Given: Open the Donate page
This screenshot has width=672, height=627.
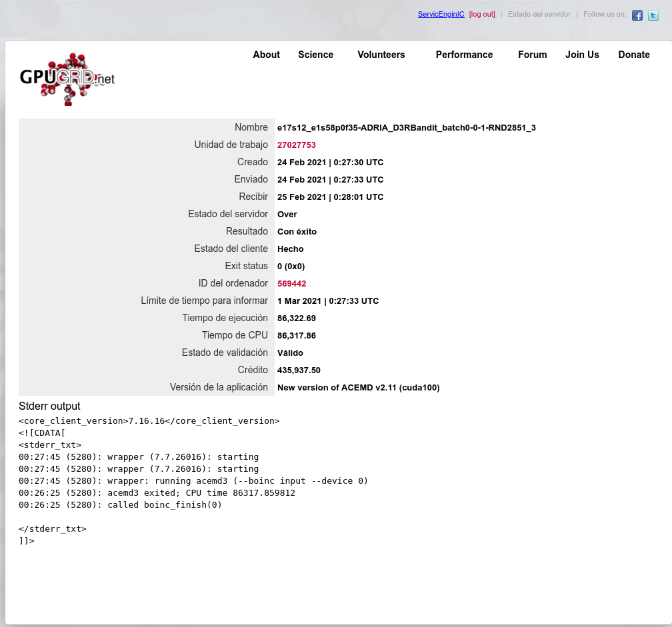Looking at the screenshot, I should point(633,55).
